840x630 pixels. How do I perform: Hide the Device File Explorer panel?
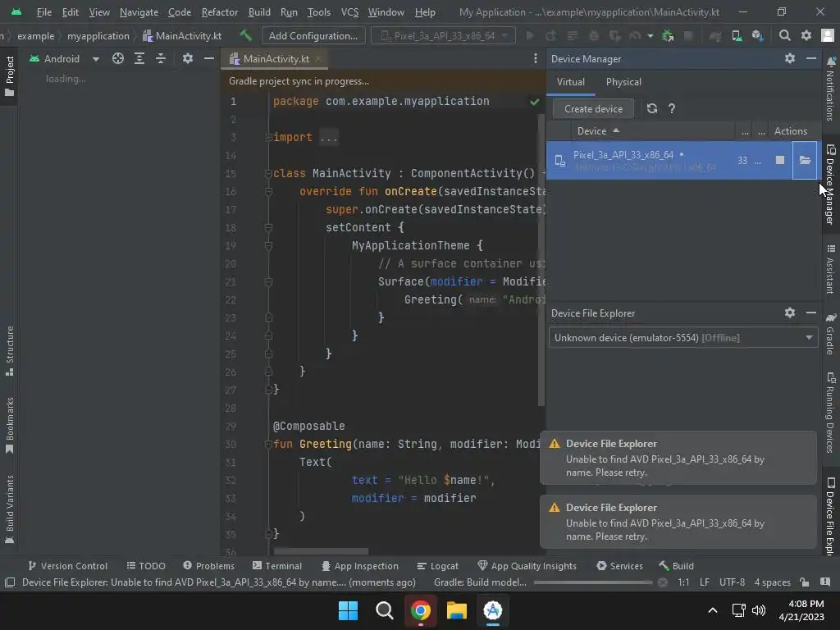pos(811,313)
